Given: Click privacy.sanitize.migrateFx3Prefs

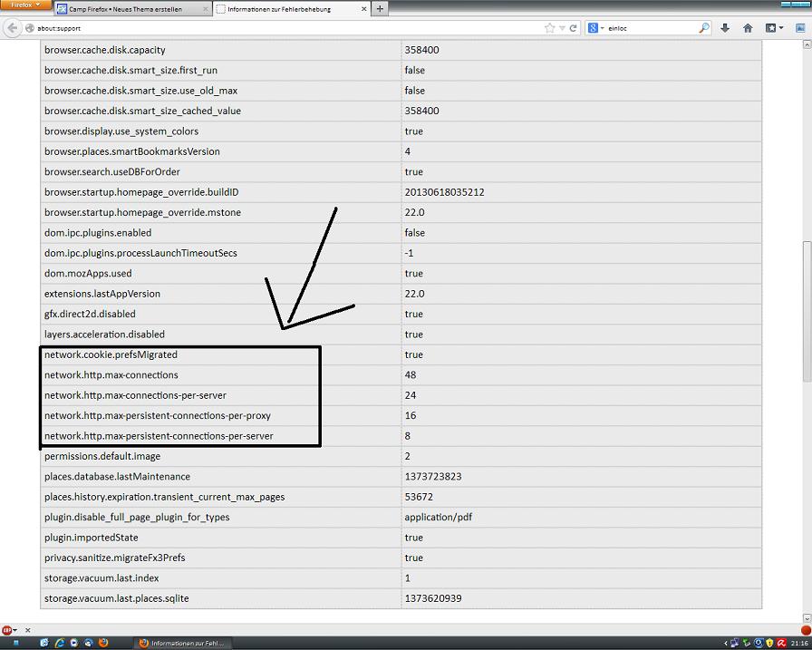Looking at the screenshot, I should point(114,558).
